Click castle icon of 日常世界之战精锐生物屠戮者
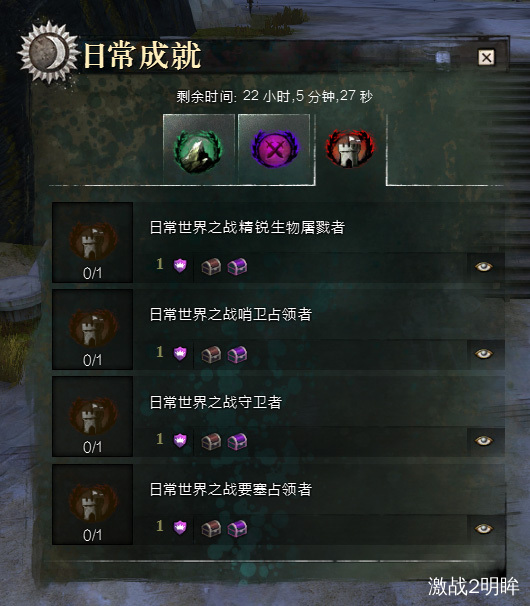 pos(93,240)
